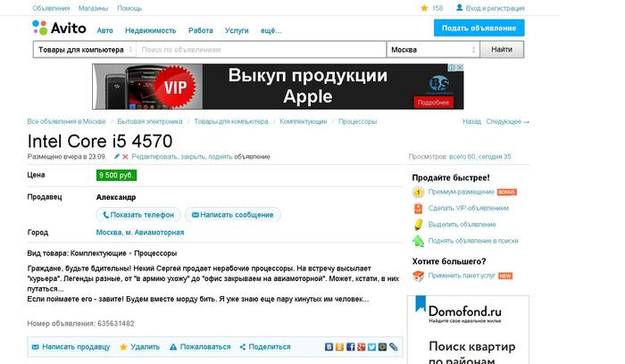Click the pencil edit icon under the title
This screenshot has width=625, height=364.
pyautogui.click(x=117, y=156)
